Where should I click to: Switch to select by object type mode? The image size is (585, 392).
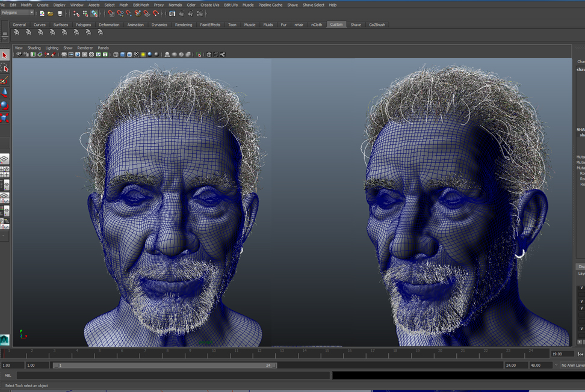[x=85, y=14]
